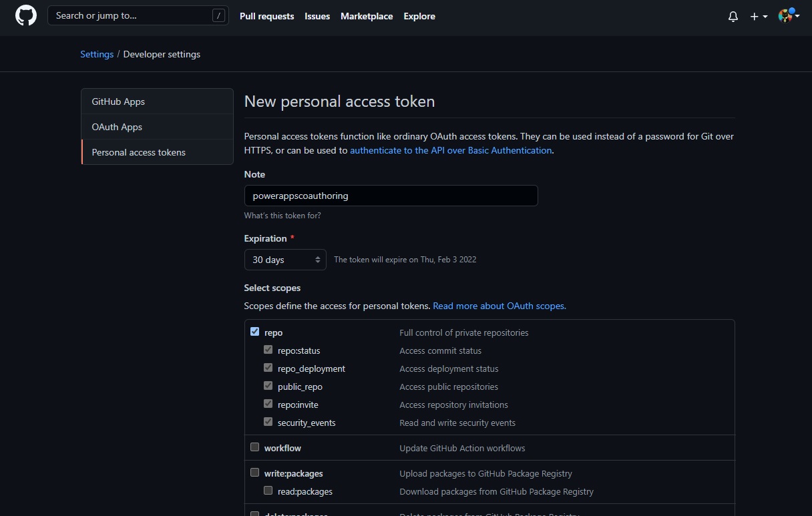Click the GitHub logo icon
Screen dimensions: 812x516
point(26,16)
